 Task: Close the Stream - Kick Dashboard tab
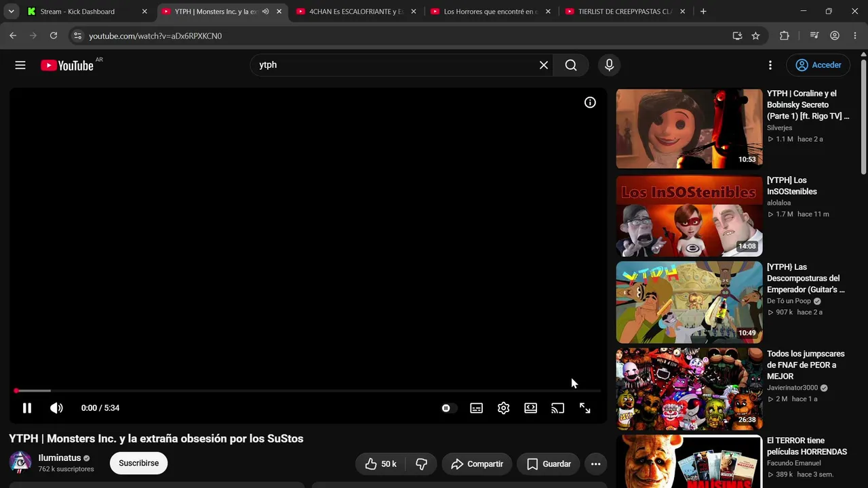(x=144, y=12)
